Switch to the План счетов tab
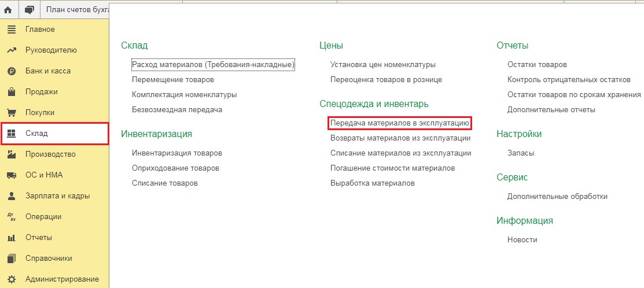The width and height of the screenshot is (644, 288). 75,10
